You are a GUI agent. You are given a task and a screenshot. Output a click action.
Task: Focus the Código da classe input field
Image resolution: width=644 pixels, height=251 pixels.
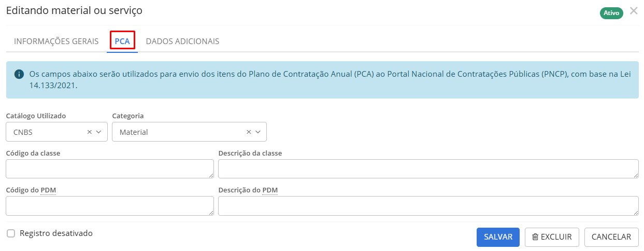tap(110, 169)
